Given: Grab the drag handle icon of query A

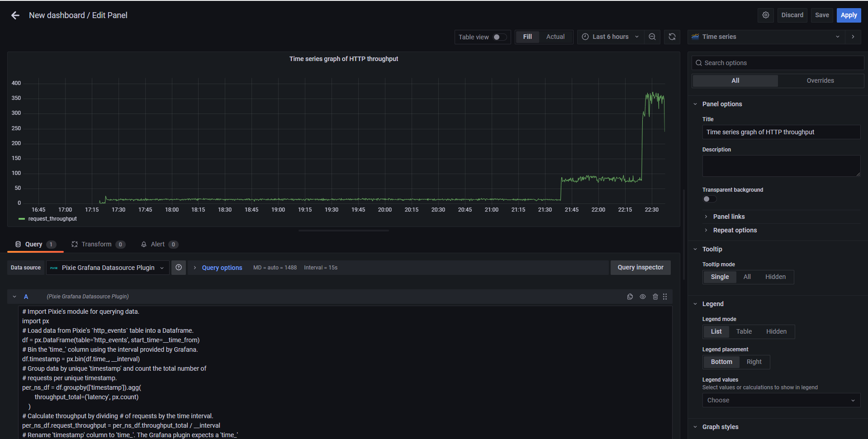Looking at the screenshot, I should (x=665, y=297).
